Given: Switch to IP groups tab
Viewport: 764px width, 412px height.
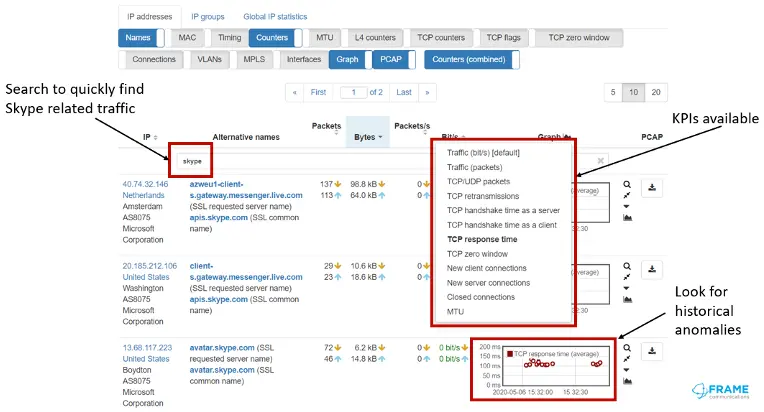Looking at the screenshot, I should [x=208, y=17].
